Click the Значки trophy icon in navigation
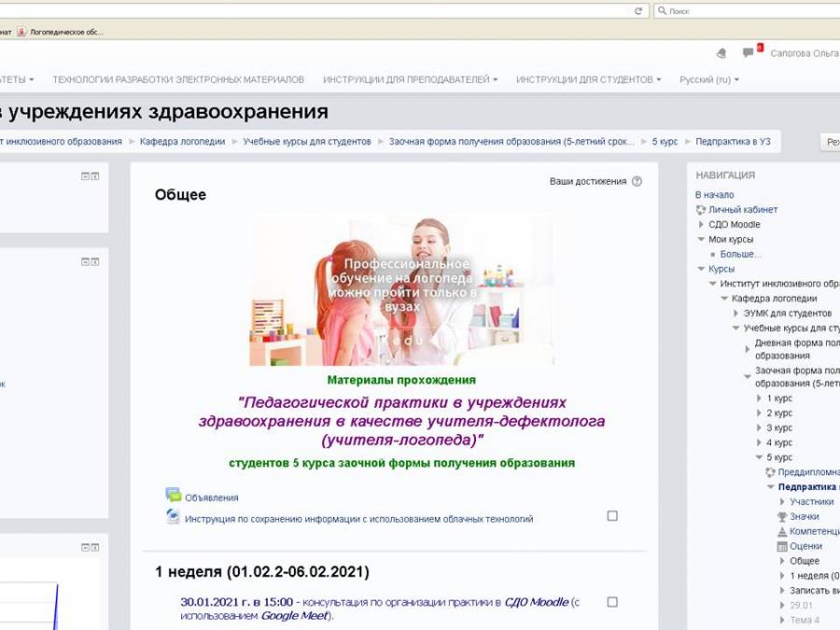Image resolution: width=840 pixels, height=630 pixels. [x=782, y=516]
